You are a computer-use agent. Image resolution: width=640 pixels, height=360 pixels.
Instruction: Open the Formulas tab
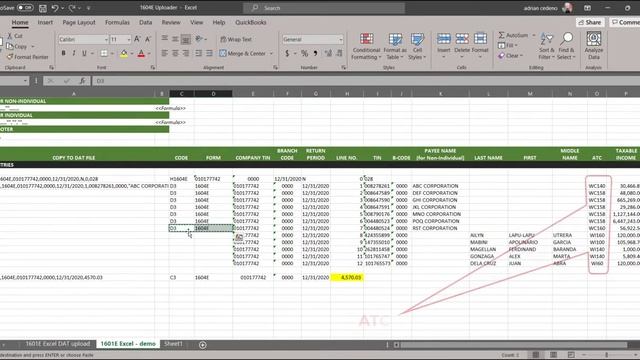point(117,22)
